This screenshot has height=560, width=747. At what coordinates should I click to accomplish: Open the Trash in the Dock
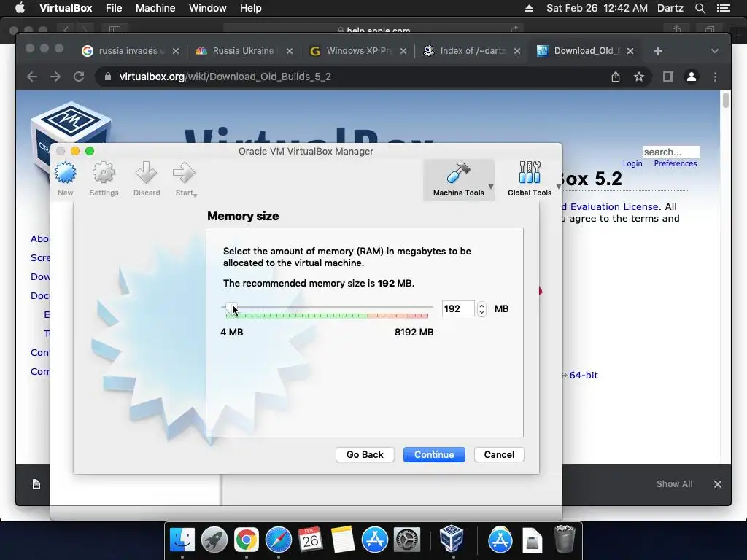pyautogui.click(x=565, y=539)
